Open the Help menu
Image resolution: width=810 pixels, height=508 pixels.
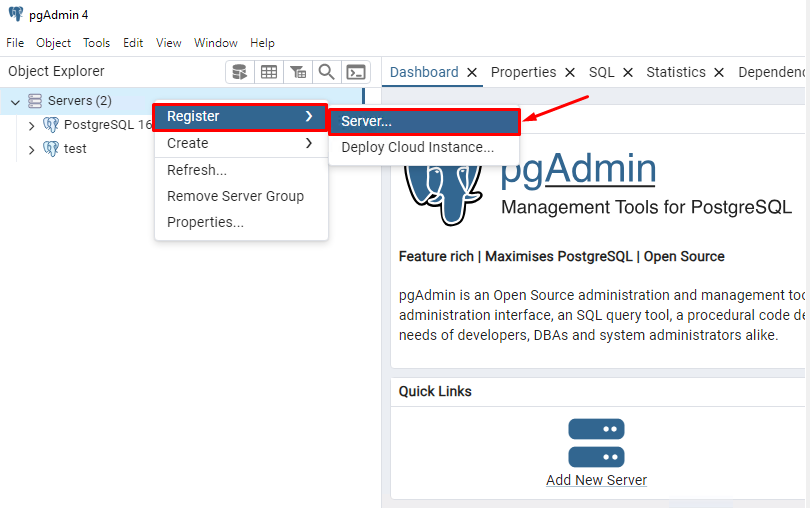coord(262,43)
